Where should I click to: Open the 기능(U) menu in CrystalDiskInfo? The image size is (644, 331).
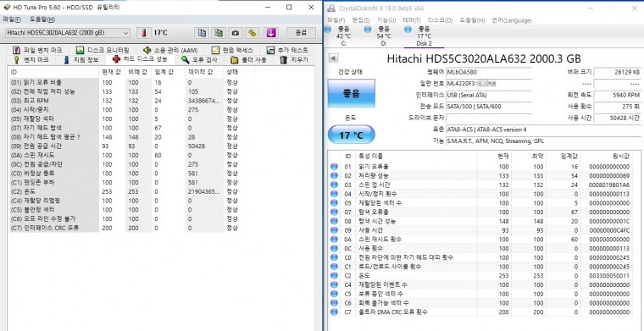coord(386,20)
